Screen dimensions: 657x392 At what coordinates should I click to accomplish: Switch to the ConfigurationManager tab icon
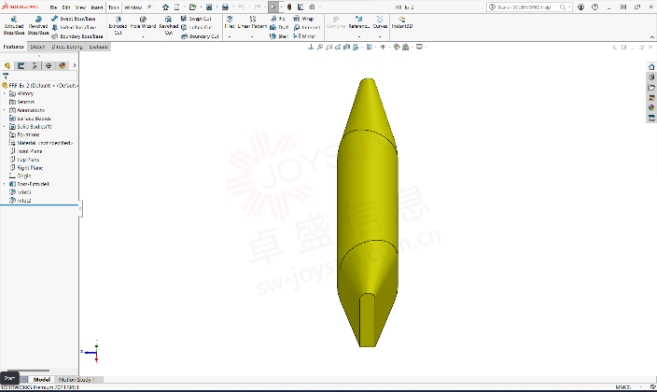[x=35, y=66]
